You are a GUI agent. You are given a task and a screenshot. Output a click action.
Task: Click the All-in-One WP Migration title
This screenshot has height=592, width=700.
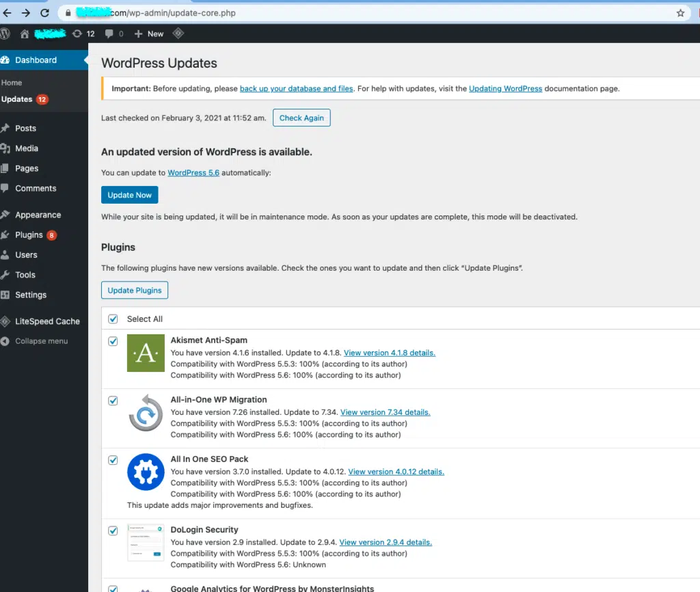[219, 400]
